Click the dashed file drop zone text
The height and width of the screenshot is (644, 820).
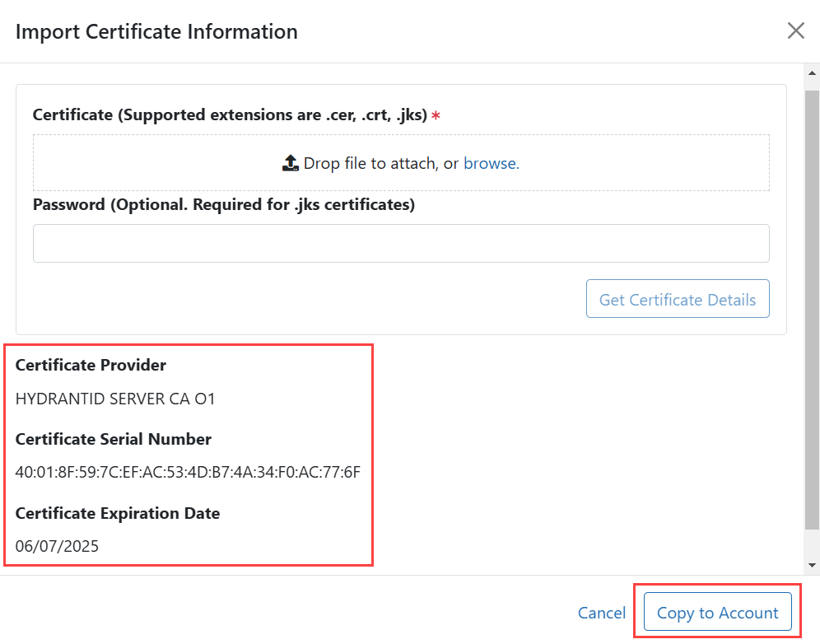tap(381, 163)
